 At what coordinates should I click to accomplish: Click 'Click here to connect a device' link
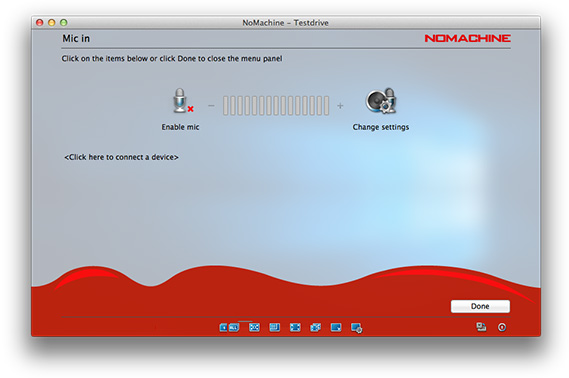[x=121, y=157]
